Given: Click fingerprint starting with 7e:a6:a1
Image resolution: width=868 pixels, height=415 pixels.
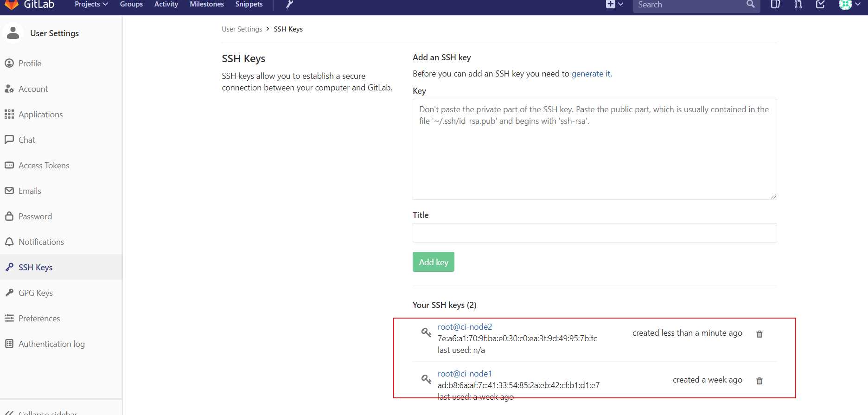Looking at the screenshot, I should click(x=517, y=338).
